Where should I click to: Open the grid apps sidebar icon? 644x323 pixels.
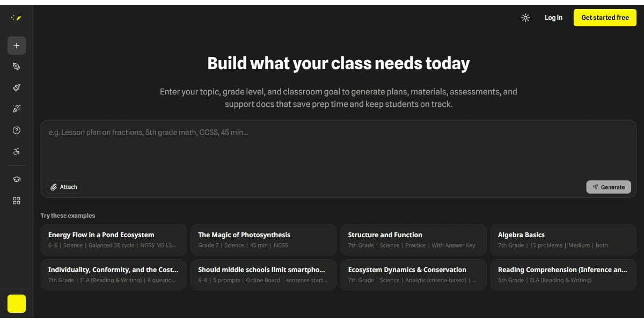pyautogui.click(x=16, y=201)
